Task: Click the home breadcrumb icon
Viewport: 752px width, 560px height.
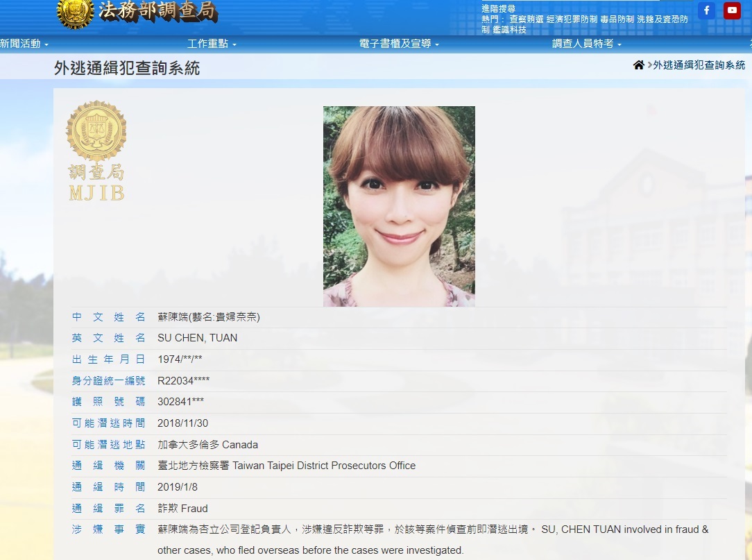Action: [638, 65]
